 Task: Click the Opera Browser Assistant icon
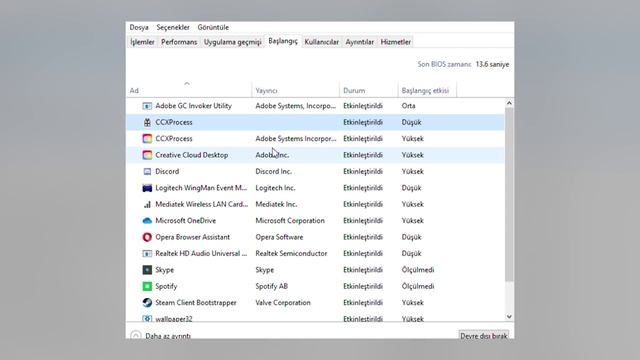(x=147, y=237)
